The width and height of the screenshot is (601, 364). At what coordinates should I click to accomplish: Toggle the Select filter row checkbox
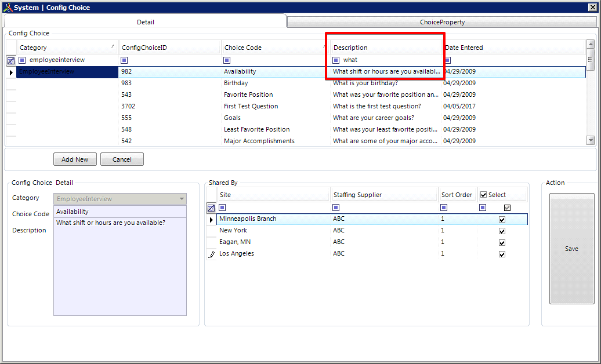[x=508, y=208]
